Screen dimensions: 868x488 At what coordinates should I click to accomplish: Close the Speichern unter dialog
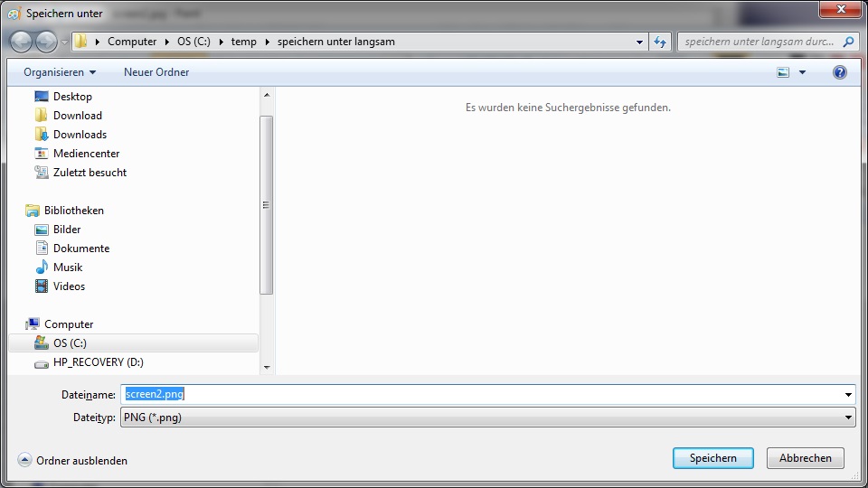(x=840, y=9)
